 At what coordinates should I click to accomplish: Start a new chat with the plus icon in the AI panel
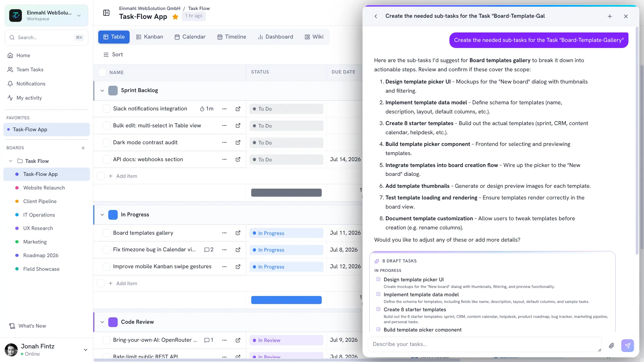(610, 16)
